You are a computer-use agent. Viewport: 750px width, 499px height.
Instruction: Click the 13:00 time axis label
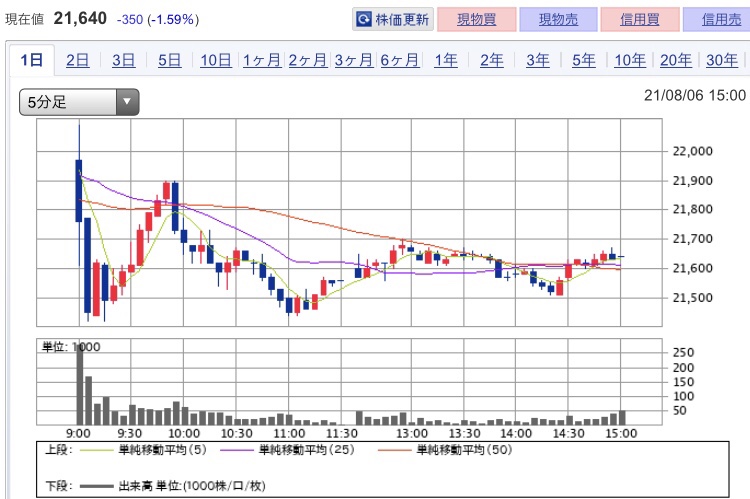pyautogui.click(x=412, y=433)
